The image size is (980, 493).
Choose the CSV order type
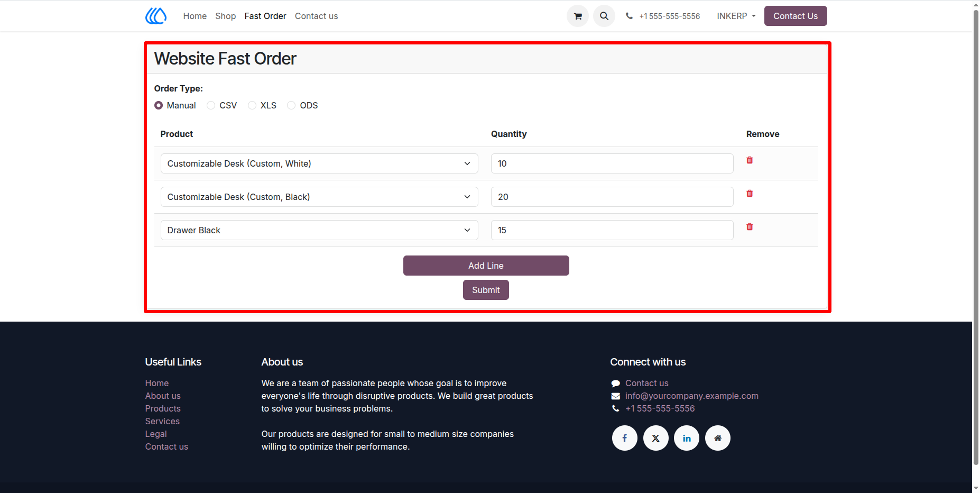pyautogui.click(x=211, y=105)
